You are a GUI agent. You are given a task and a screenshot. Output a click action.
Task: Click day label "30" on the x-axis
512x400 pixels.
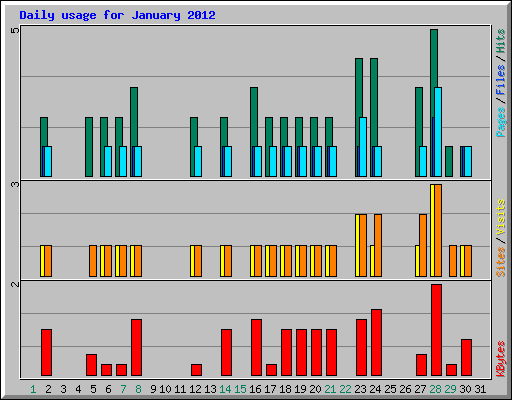465,389
